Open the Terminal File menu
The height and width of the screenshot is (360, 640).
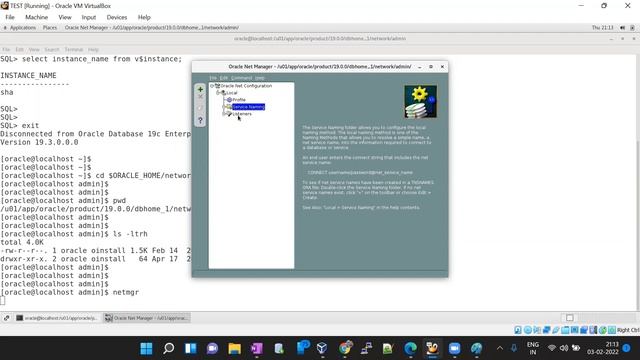6,49
